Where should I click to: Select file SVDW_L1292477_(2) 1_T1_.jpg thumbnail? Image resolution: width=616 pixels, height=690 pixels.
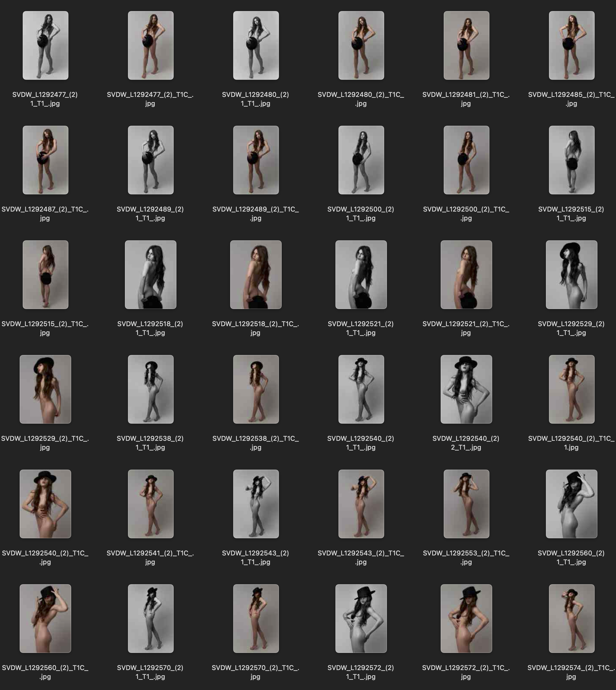(x=45, y=45)
